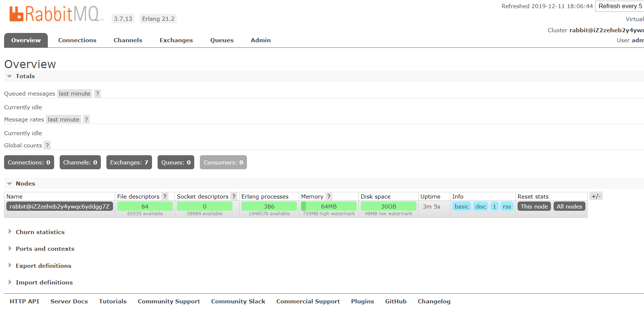Image resolution: width=644 pixels, height=313 pixels.
Task: Open the HTTP API footer link
Action: point(24,302)
